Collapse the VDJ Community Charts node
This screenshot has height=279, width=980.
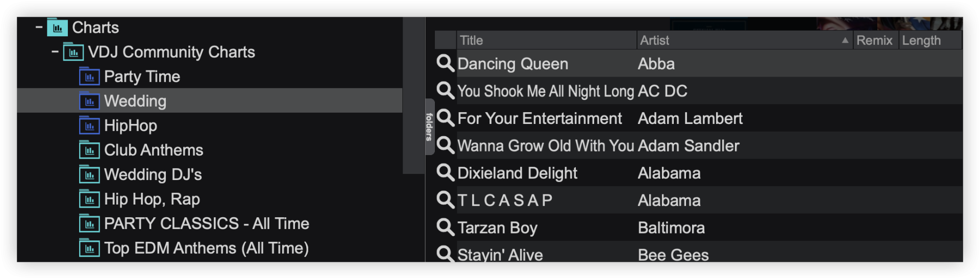click(x=55, y=52)
